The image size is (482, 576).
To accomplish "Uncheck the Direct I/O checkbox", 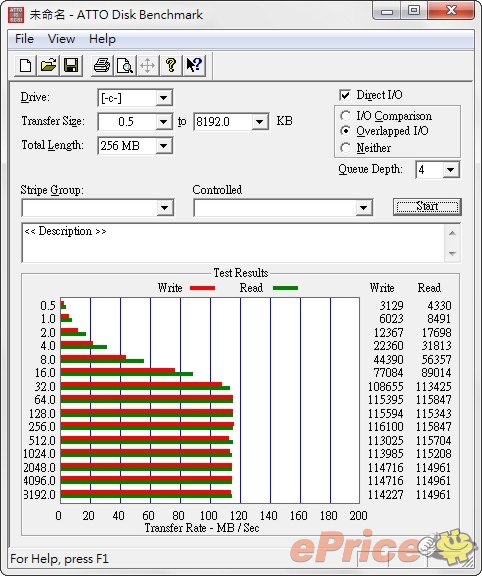I will click(x=345, y=95).
